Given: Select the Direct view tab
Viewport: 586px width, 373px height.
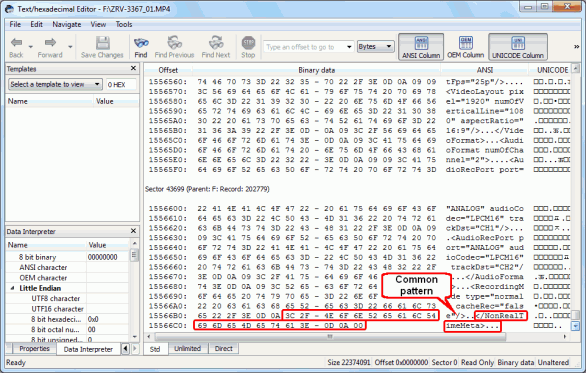Looking at the screenshot, I should (223, 349).
